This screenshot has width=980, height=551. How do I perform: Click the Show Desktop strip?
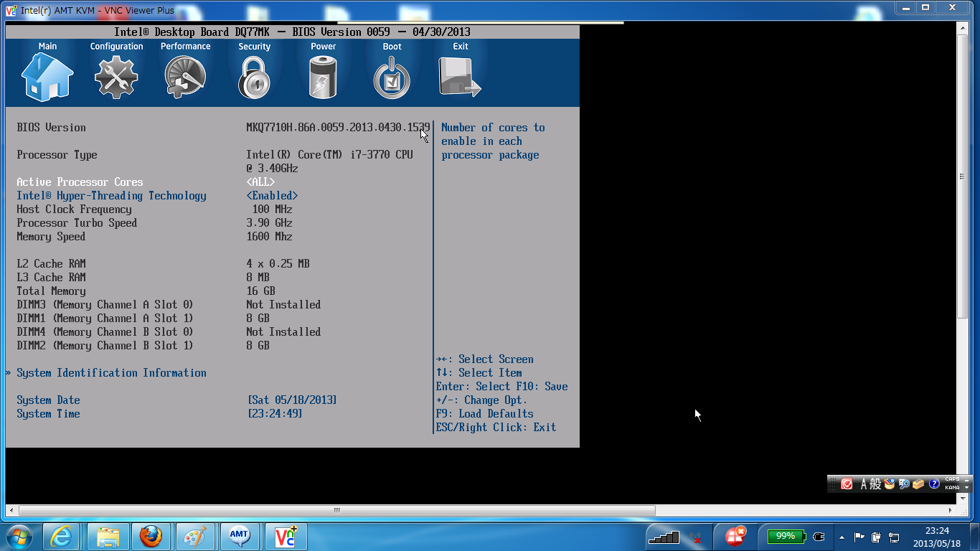pos(975,536)
